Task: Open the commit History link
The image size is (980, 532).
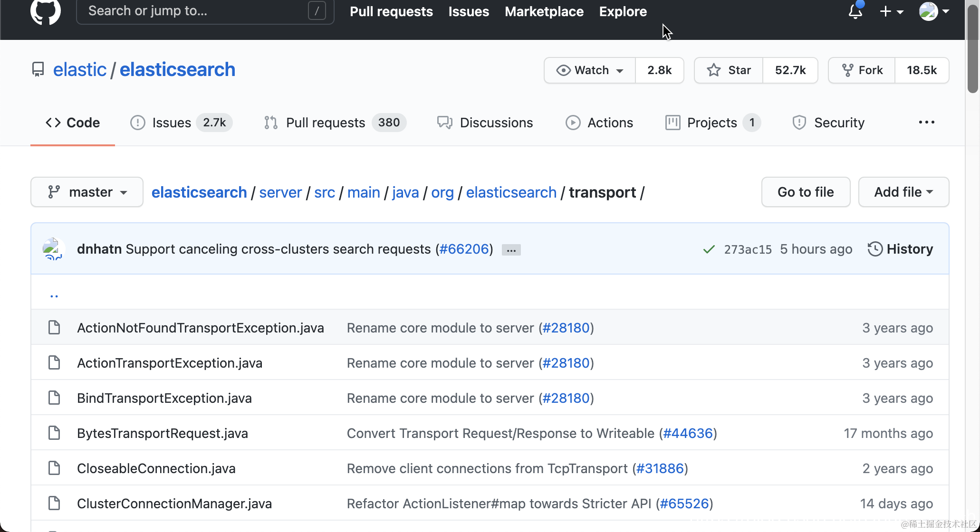Action: [x=901, y=249]
